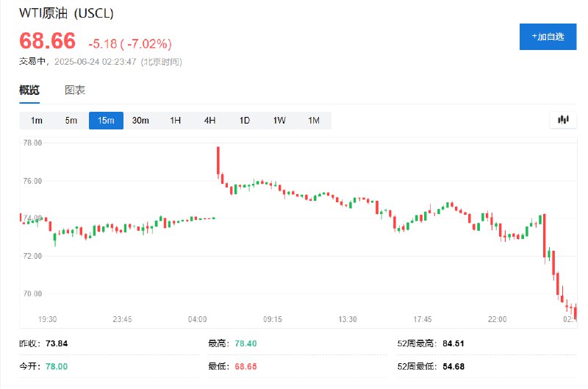Image resolution: width=588 pixels, height=389 pixels.
Task: Select the 1m interval
Action: pos(36,121)
